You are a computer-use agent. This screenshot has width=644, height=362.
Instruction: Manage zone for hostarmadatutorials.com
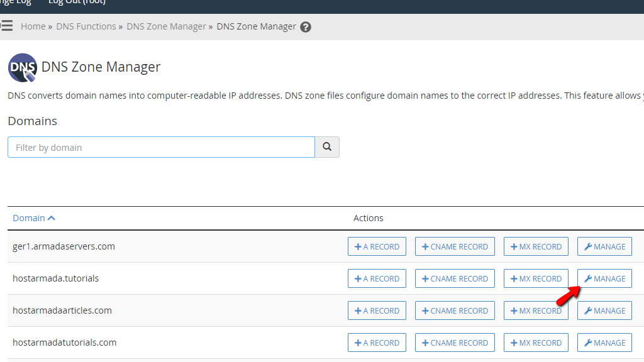604,343
